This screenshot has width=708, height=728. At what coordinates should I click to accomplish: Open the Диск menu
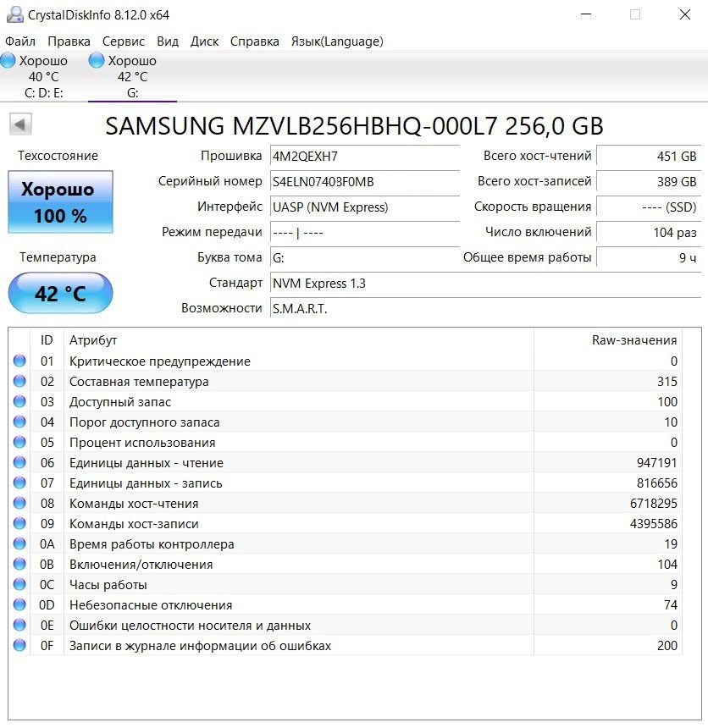204,41
